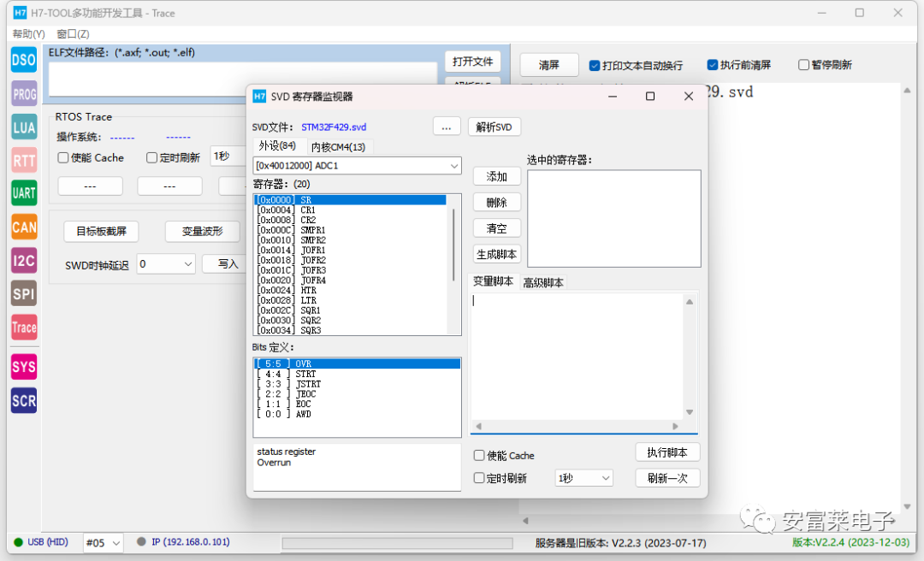Check the 暂停刷新 checkbox
Image resolution: width=924 pixels, height=561 pixels.
coord(803,65)
